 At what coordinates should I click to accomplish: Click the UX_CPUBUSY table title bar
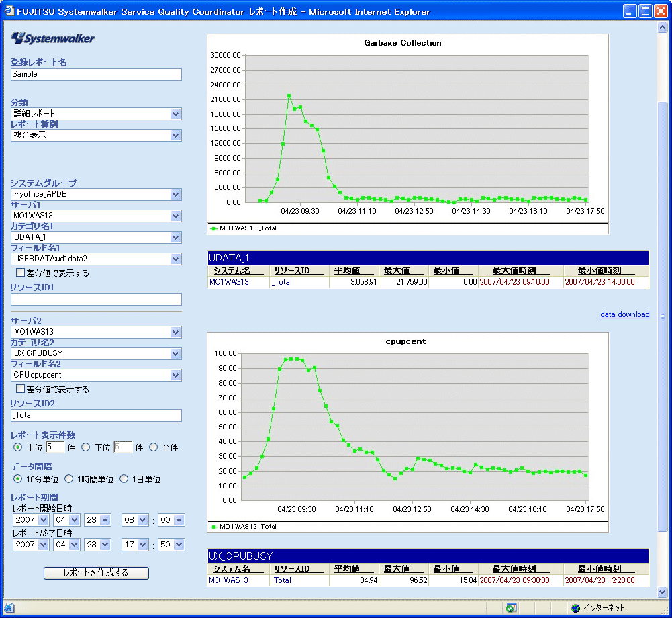pos(428,556)
